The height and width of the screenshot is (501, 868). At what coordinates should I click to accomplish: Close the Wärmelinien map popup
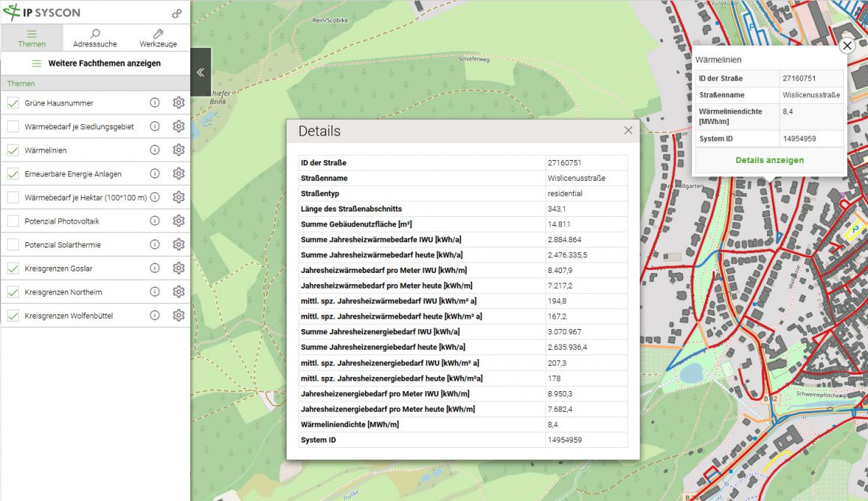coord(846,46)
